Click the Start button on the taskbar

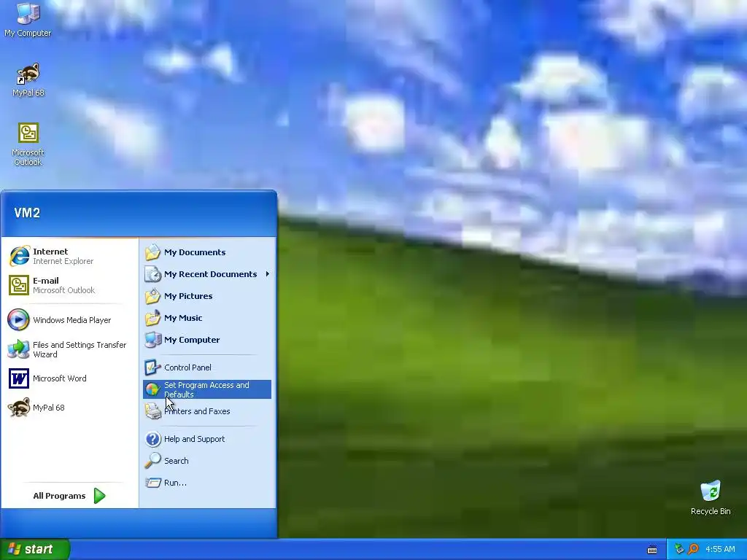tap(35, 549)
